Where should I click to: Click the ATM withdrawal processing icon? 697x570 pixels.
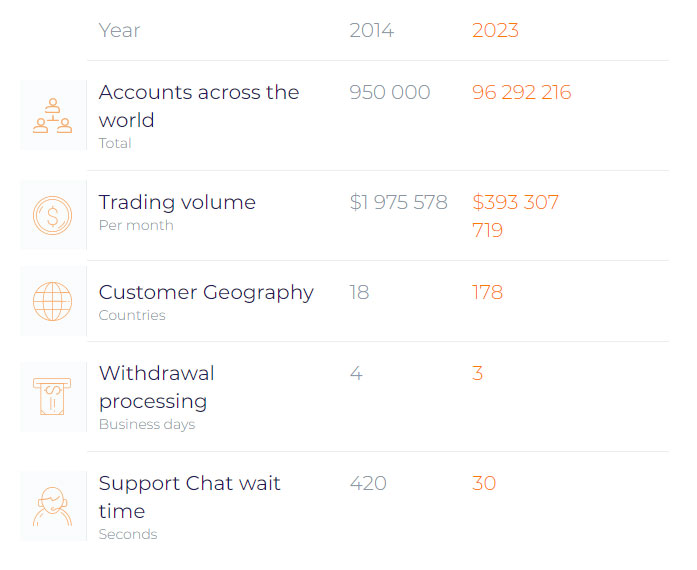pos(52,397)
